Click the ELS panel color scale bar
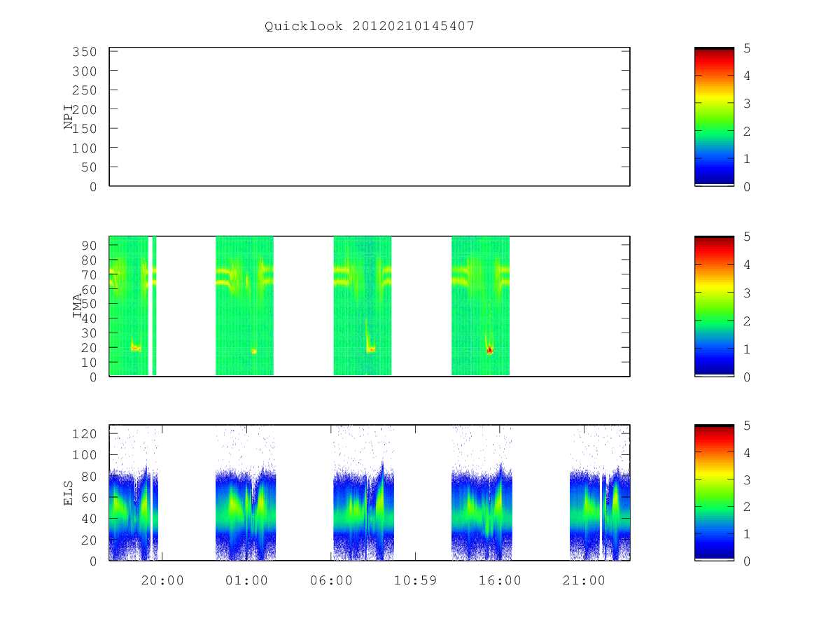Image resolution: width=840 pixels, height=630 pixels. tap(714, 493)
